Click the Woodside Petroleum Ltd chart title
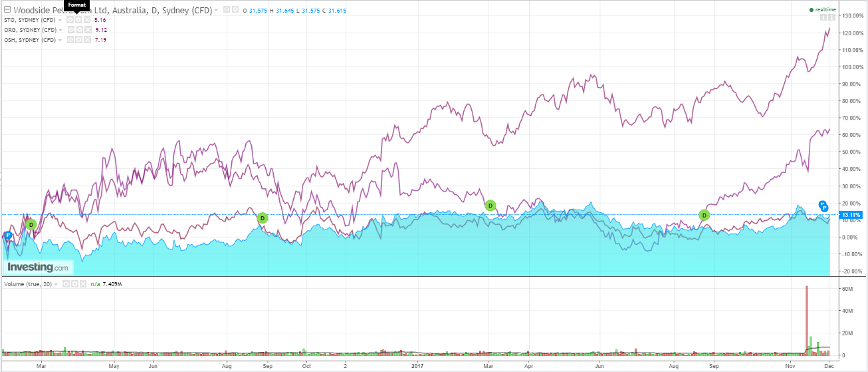This screenshot has width=868, height=372. click(x=112, y=9)
